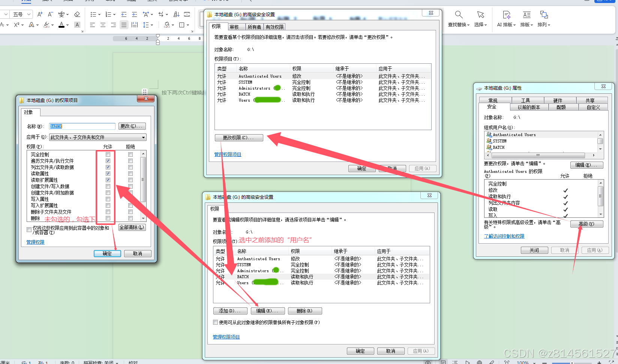The width and height of the screenshot is (618, 364).
Task: Toggle allow checkbox for 列出文件夹/读取数据
Action: tap(108, 167)
